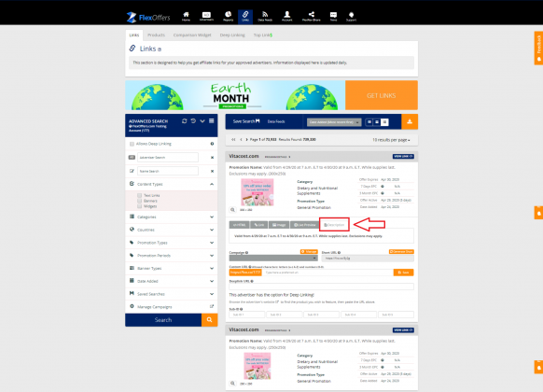
Task: Expand the Promotion Types filter section
Action: (x=172, y=243)
